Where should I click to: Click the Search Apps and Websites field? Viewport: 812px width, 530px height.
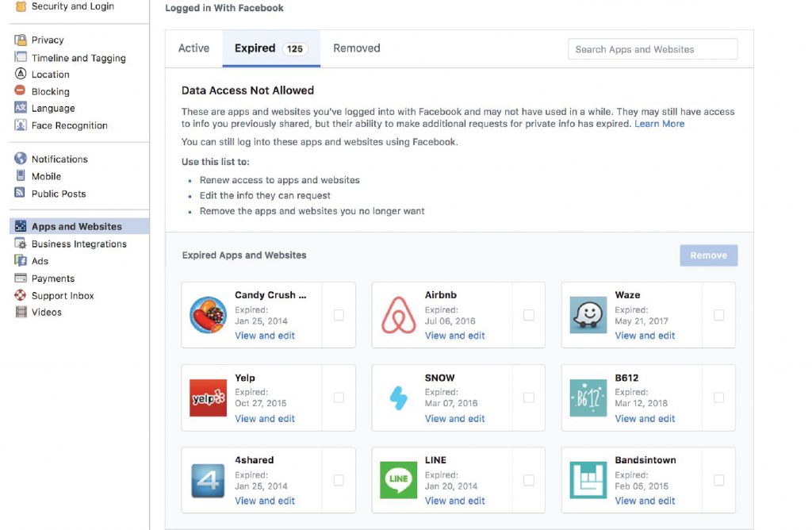pos(652,48)
